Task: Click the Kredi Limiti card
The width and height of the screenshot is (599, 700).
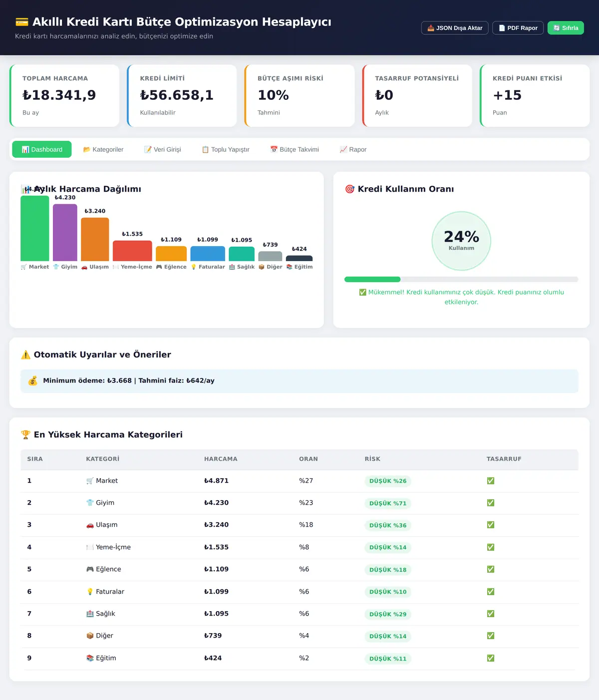Action: [182, 95]
